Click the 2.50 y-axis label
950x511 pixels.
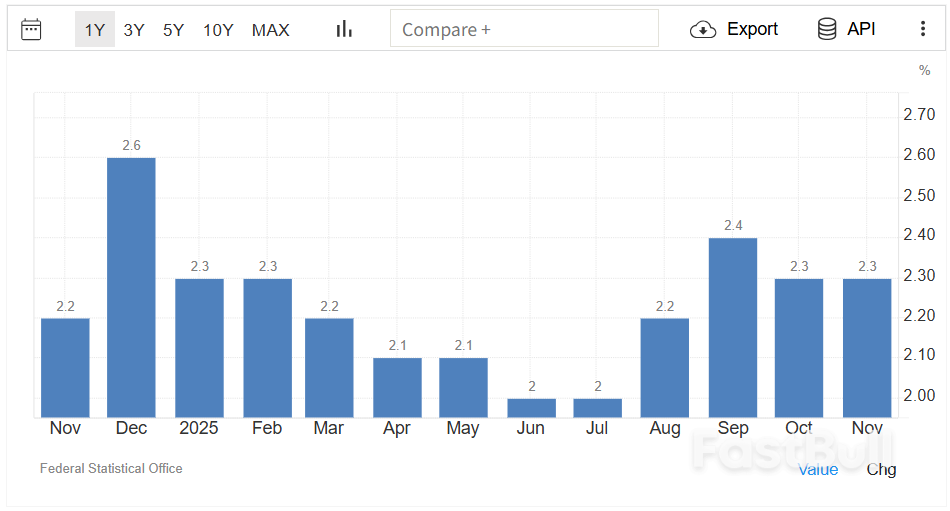(919, 195)
